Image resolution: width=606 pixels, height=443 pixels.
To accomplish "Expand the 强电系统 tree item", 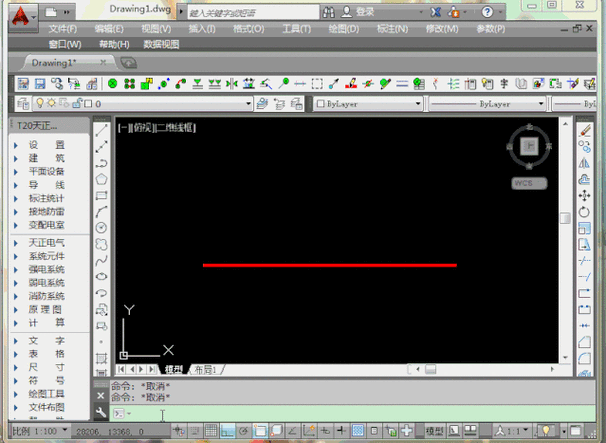I will pos(16,269).
